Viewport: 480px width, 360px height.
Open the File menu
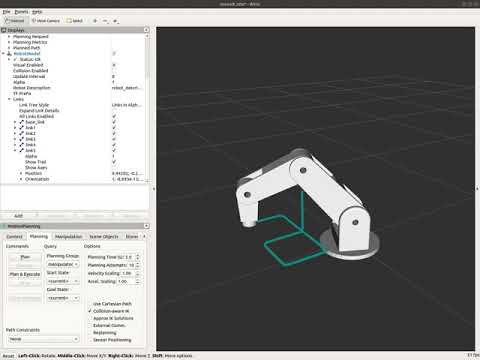pyautogui.click(x=6, y=12)
